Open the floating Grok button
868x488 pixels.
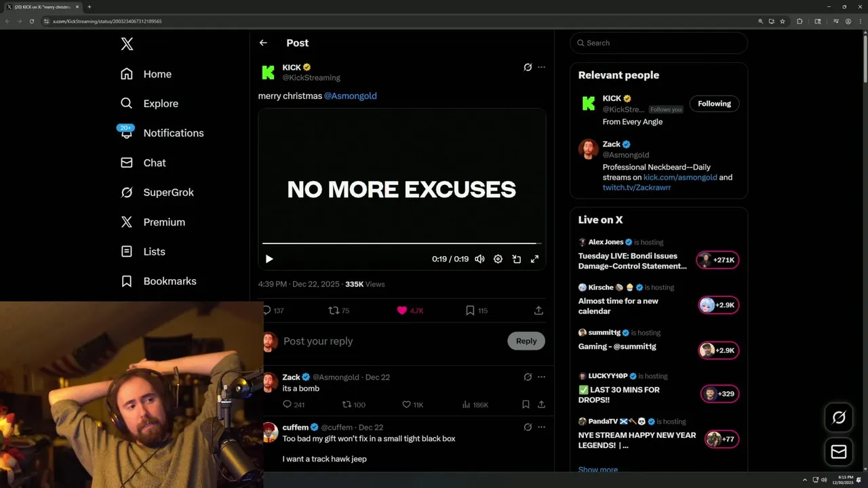(839, 418)
